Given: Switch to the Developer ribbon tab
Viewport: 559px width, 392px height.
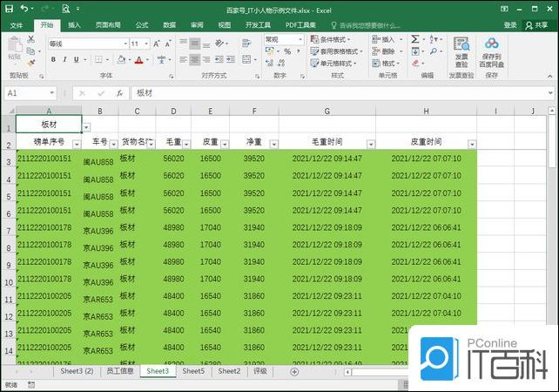Looking at the screenshot, I should [x=258, y=25].
